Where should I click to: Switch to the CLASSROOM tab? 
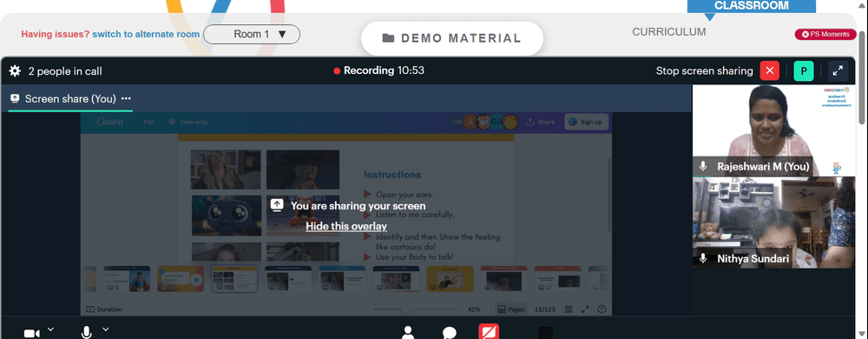coord(751,5)
